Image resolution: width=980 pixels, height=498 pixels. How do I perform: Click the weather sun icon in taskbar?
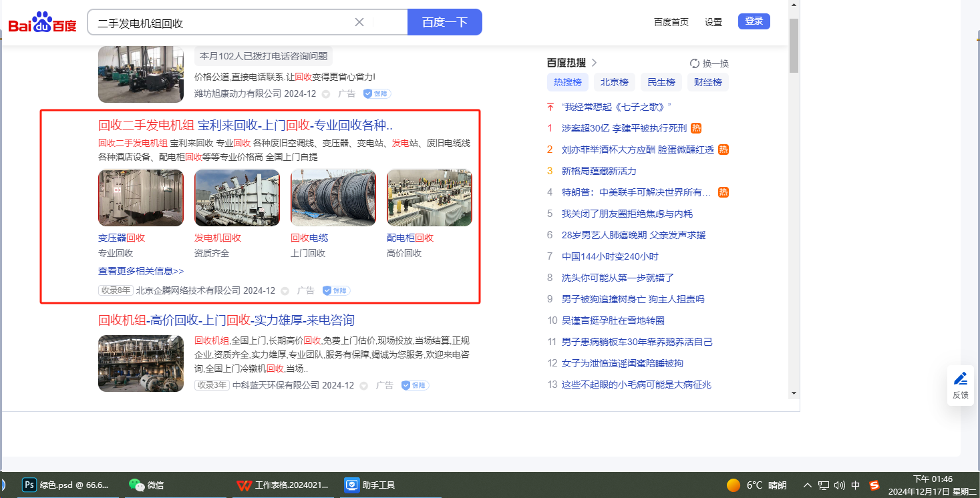(x=733, y=485)
